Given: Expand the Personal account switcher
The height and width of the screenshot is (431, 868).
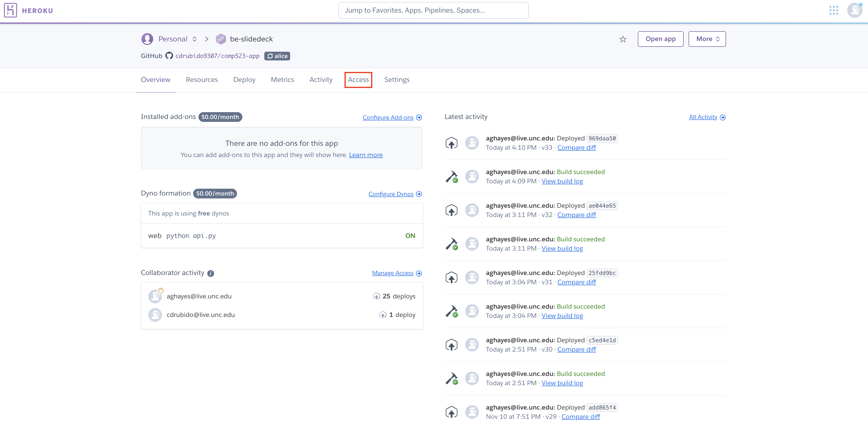Looking at the screenshot, I should [x=194, y=39].
